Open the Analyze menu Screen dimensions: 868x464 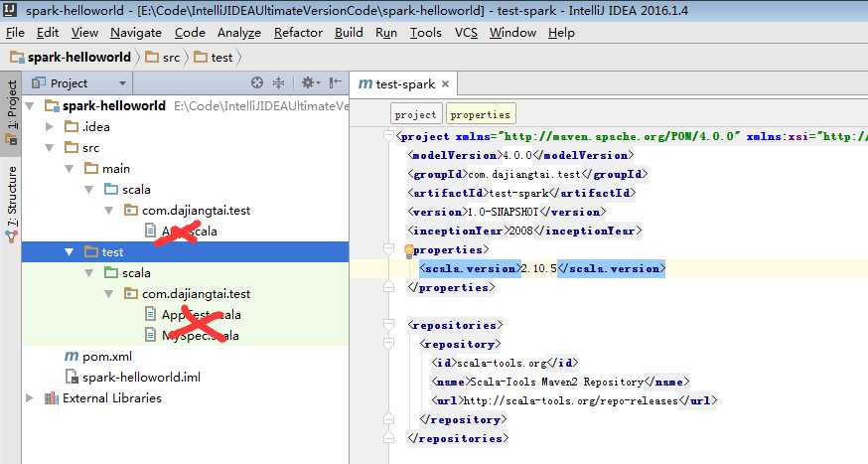point(239,33)
